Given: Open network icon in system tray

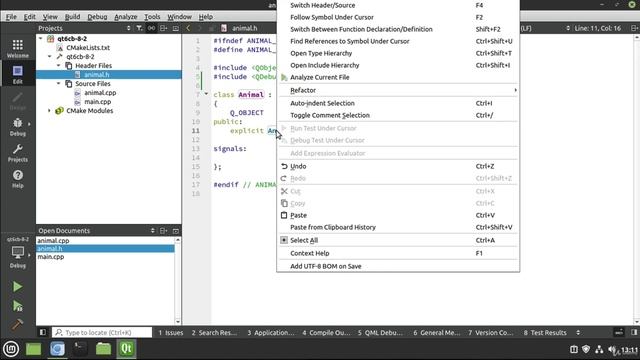Looking at the screenshot, I should [x=599, y=349].
